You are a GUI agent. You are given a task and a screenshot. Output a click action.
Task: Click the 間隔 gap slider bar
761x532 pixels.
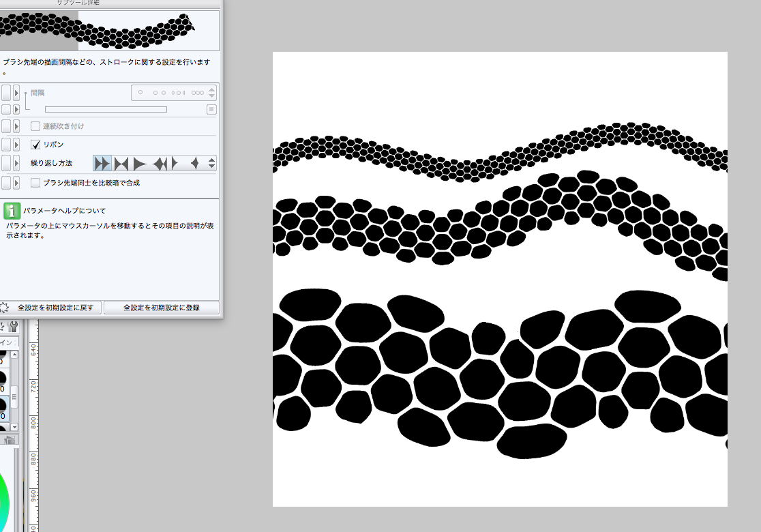coord(106,109)
